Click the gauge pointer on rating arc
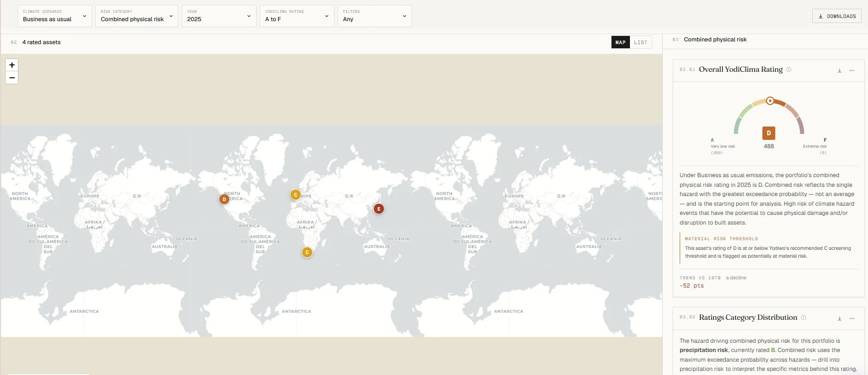Screen dimensions: 868x375 770,101
